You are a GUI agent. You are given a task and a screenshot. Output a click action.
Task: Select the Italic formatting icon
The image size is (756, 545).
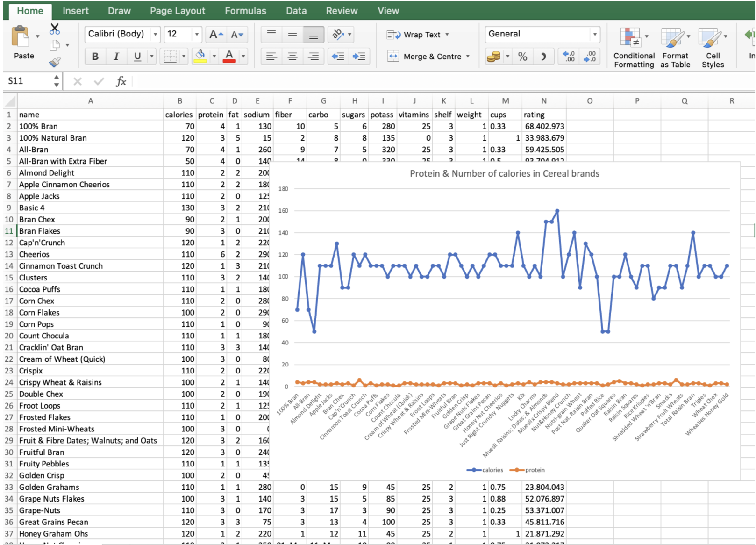pos(116,56)
